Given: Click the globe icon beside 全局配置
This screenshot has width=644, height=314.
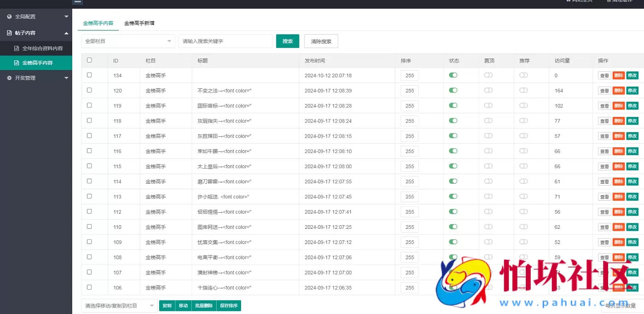Looking at the screenshot, I should tap(10, 17).
